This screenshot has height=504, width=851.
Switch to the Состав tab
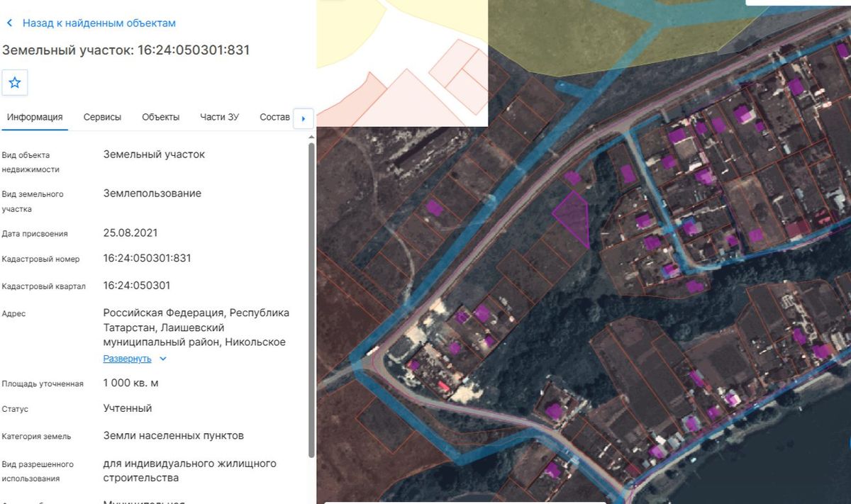(x=274, y=118)
